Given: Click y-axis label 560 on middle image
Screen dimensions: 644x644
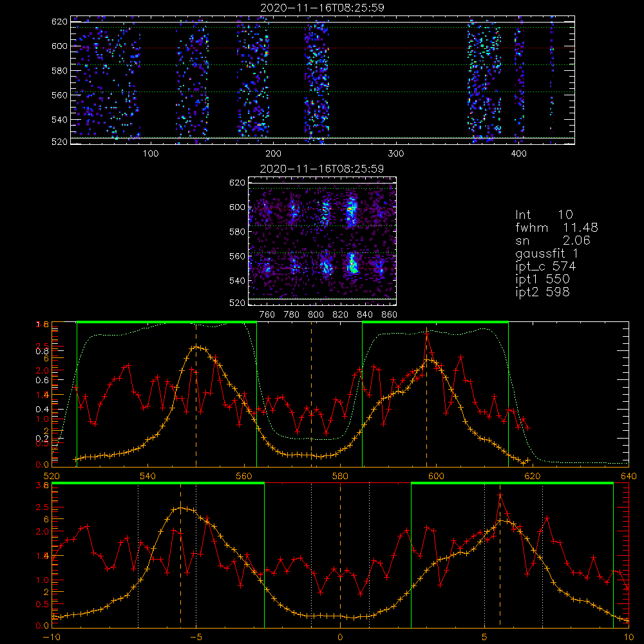Looking at the screenshot, I should click(237, 256).
